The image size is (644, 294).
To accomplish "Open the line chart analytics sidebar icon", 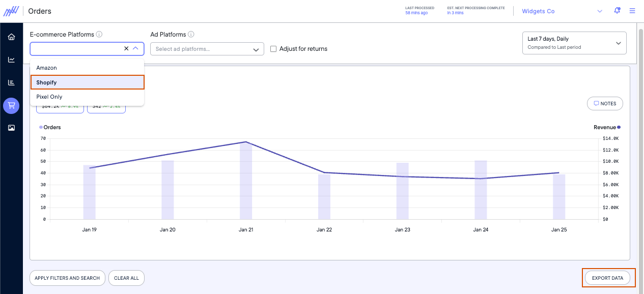I will [11, 60].
